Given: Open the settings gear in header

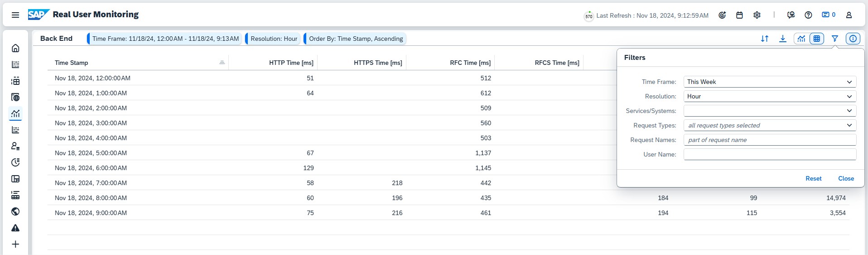Looking at the screenshot, I should [757, 15].
